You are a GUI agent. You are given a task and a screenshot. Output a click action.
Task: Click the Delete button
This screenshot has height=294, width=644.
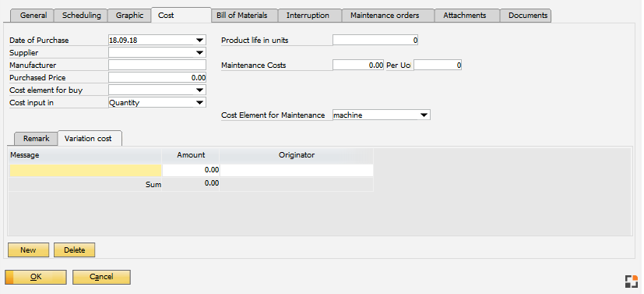[x=74, y=250]
